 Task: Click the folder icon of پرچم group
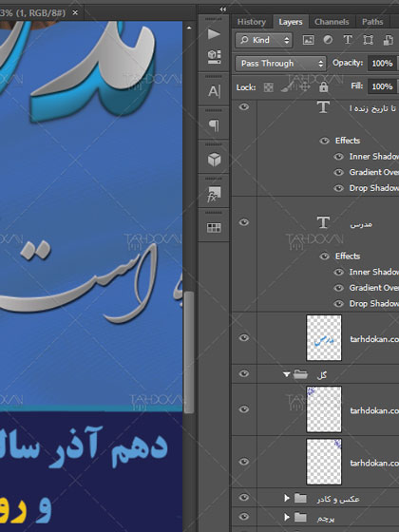coord(300,517)
